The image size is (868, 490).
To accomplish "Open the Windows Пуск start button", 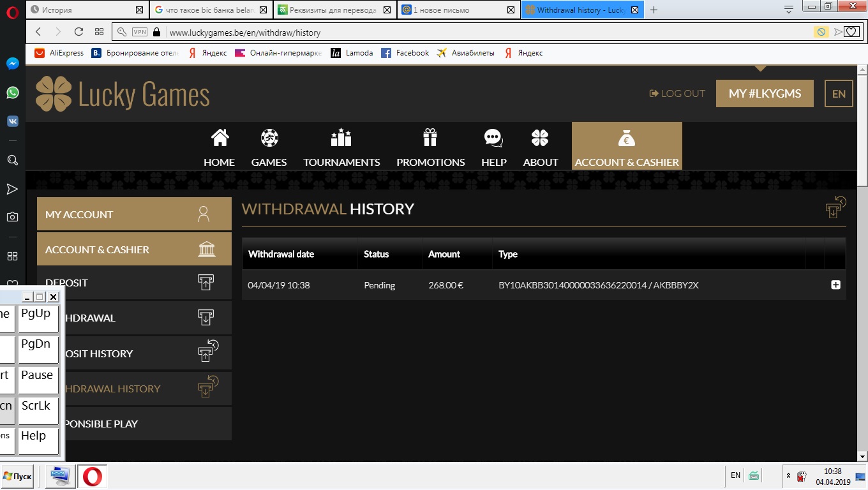I will pyautogui.click(x=17, y=477).
